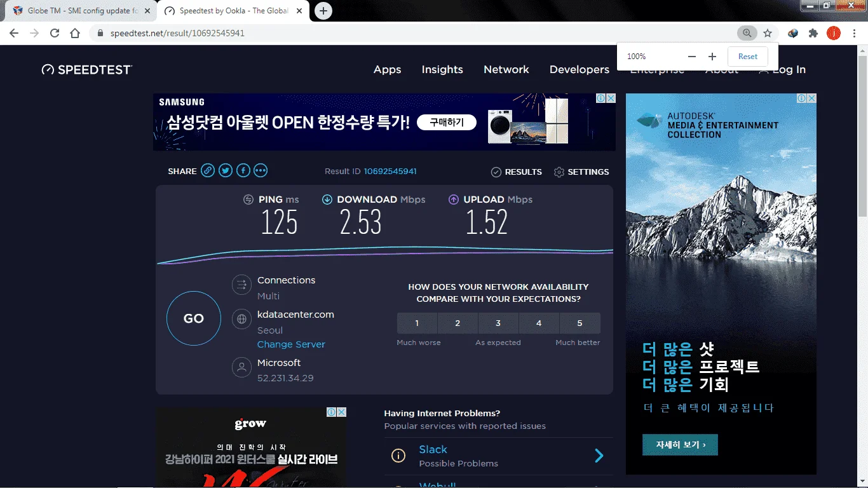Bookmark this page with the star icon

[x=768, y=33]
